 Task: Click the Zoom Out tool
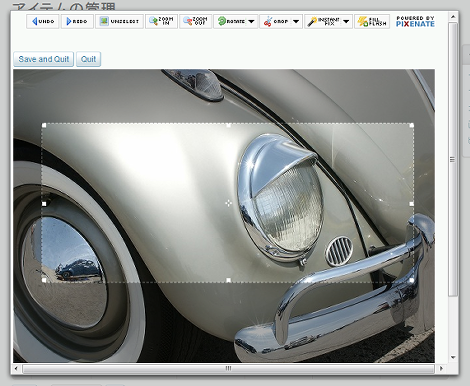click(x=195, y=21)
